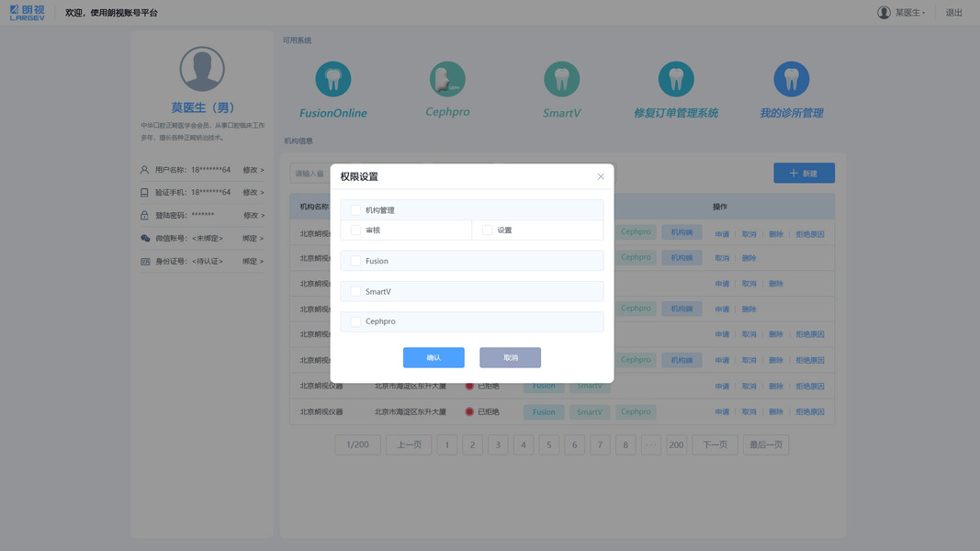
Task: Click 申请 in the first table row
Action: click(x=722, y=234)
